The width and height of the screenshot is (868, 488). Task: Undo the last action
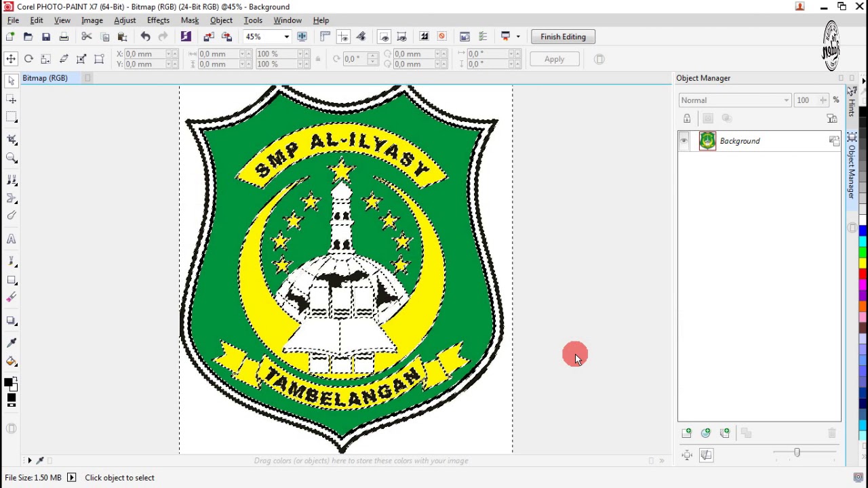tap(145, 37)
